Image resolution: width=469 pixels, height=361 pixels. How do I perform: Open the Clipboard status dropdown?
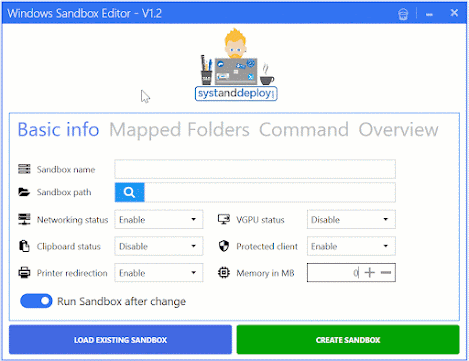click(159, 246)
